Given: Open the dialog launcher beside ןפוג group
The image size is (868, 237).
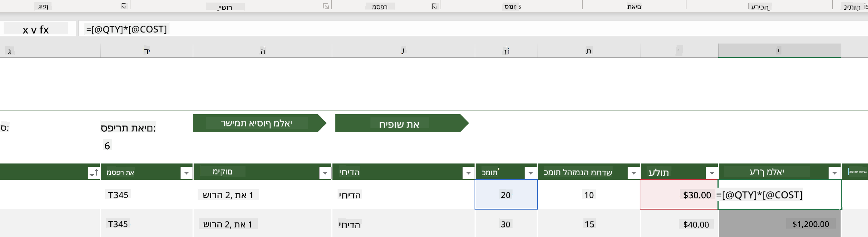Looking at the screenshot, I should (123, 6).
